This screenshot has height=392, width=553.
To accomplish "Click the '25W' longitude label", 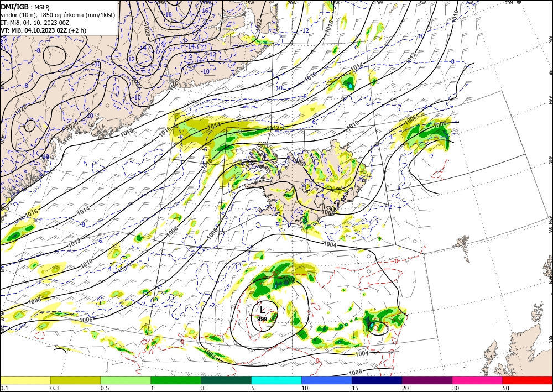I will pos(249,3).
